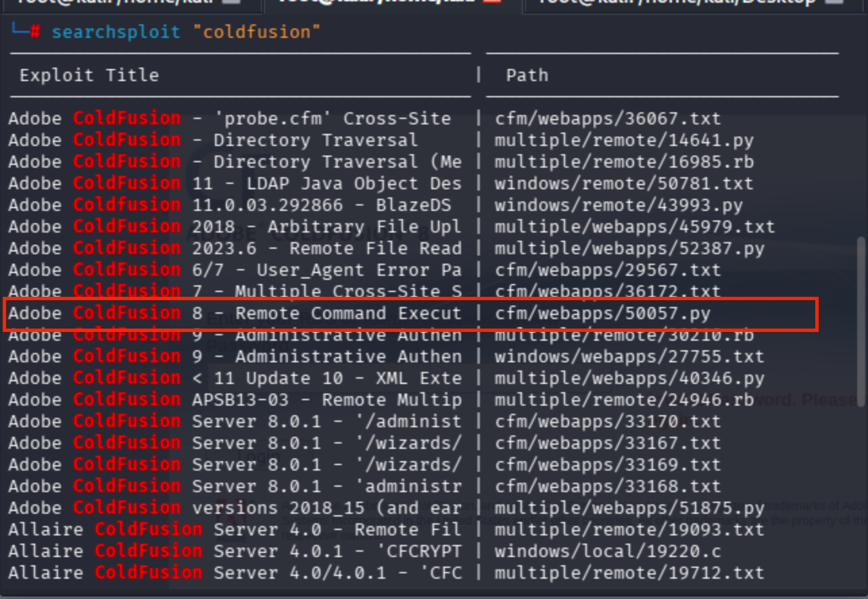Screen dimensions: 868x599
Task: Click path windows/webapps/27755.txt
Action: point(629,356)
